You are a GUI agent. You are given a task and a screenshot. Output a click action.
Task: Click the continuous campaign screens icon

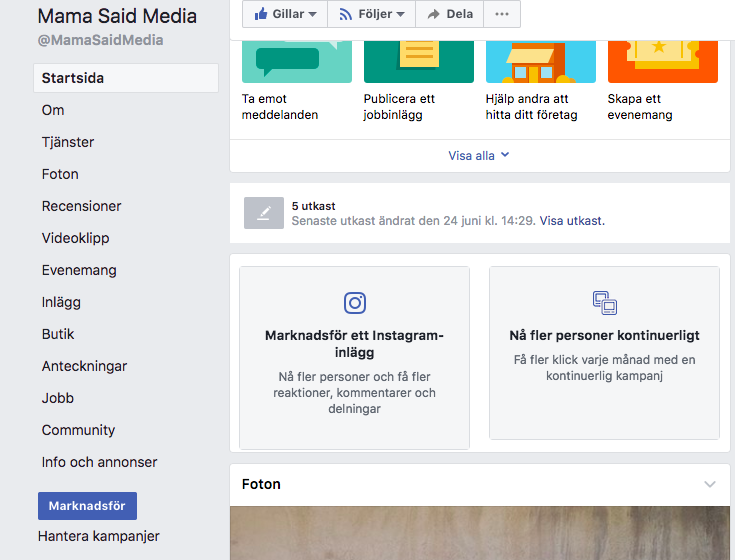tap(605, 303)
